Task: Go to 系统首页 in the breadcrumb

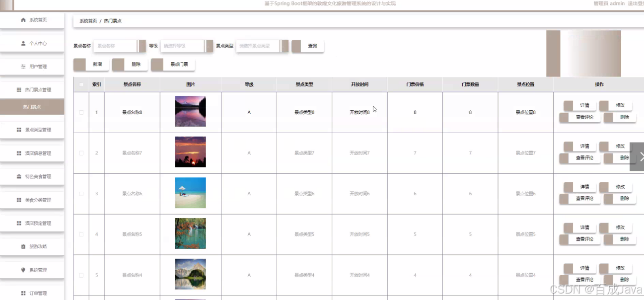Action: click(88, 21)
